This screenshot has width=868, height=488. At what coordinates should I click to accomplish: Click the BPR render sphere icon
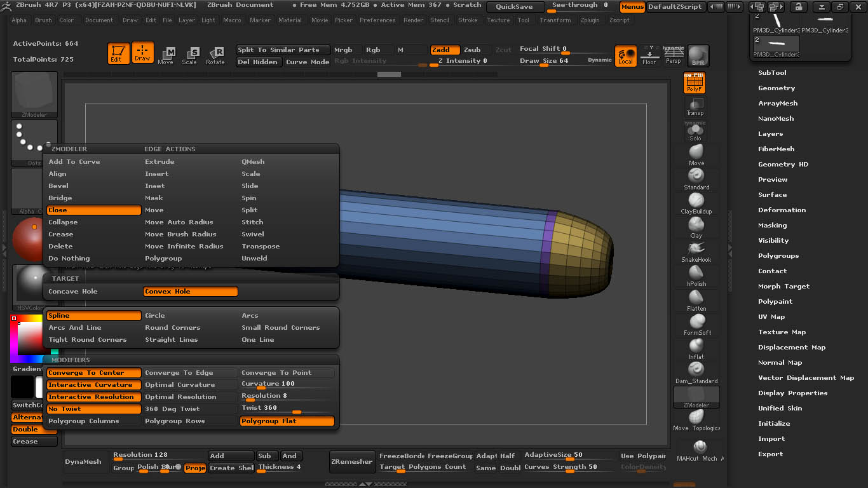[x=698, y=55]
